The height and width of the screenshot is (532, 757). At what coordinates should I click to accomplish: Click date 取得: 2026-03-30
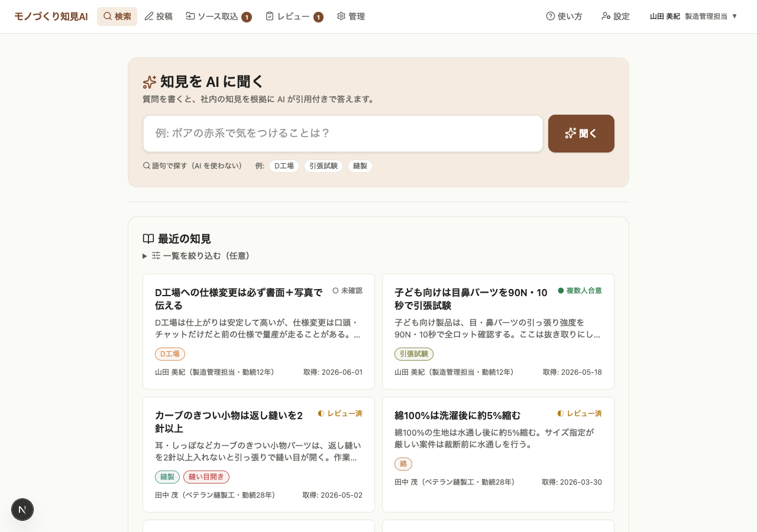point(572,482)
